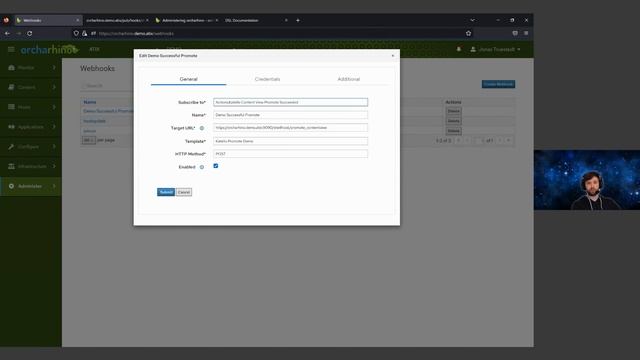The image size is (640, 360).
Task: Reload the current page
Action: coord(30,33)
